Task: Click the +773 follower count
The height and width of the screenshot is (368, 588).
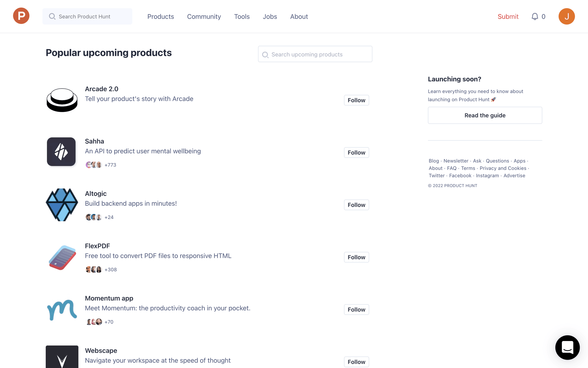Action: (110, 165)
